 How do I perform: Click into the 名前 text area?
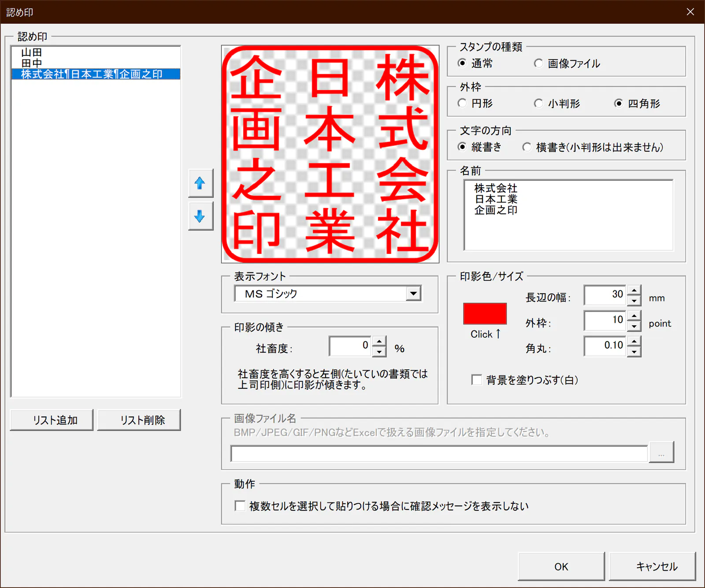pyautogui.click(x=568, y=215)
